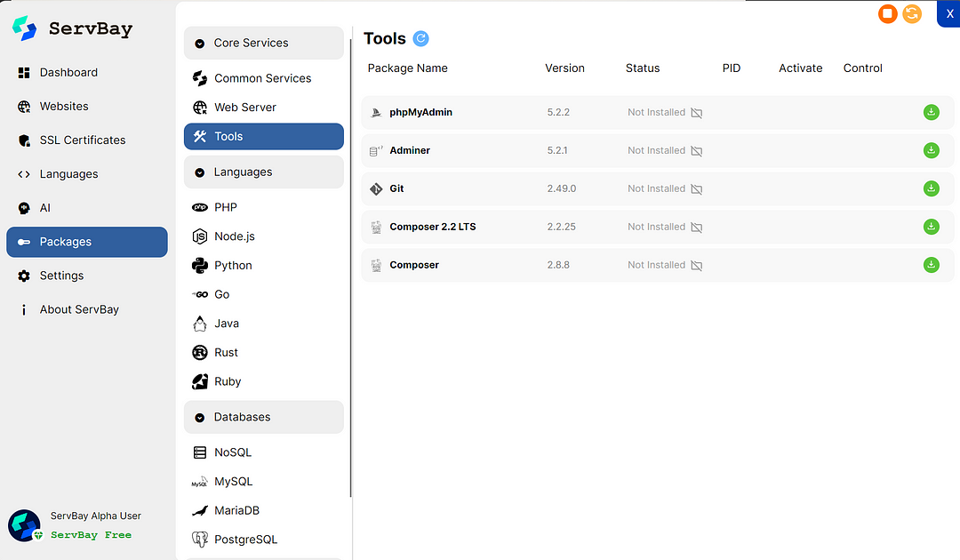Click the Control column header
Viewport: 960px width, 560px height.
862,68
